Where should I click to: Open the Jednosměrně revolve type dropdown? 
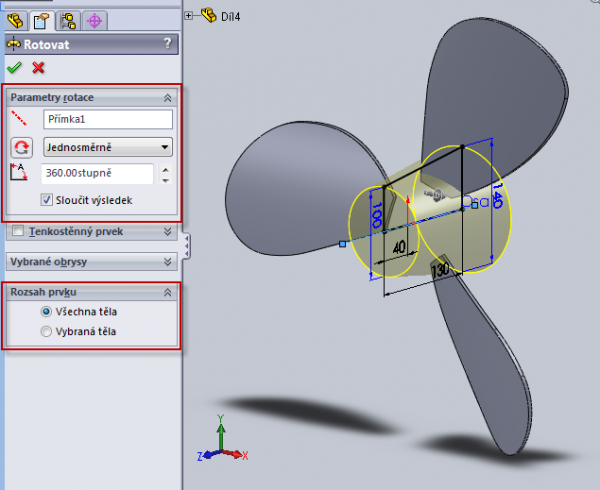point(108,147)
